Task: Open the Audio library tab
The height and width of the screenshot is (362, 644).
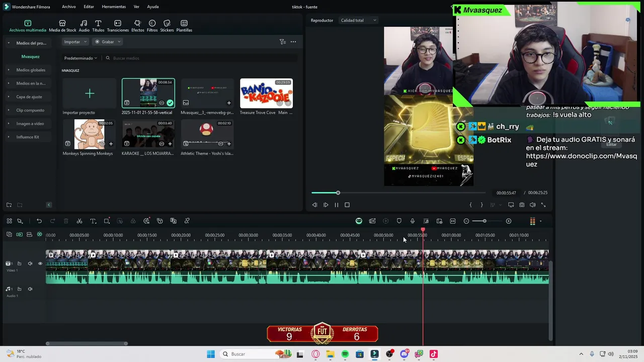Action: [x=84, y=26]
